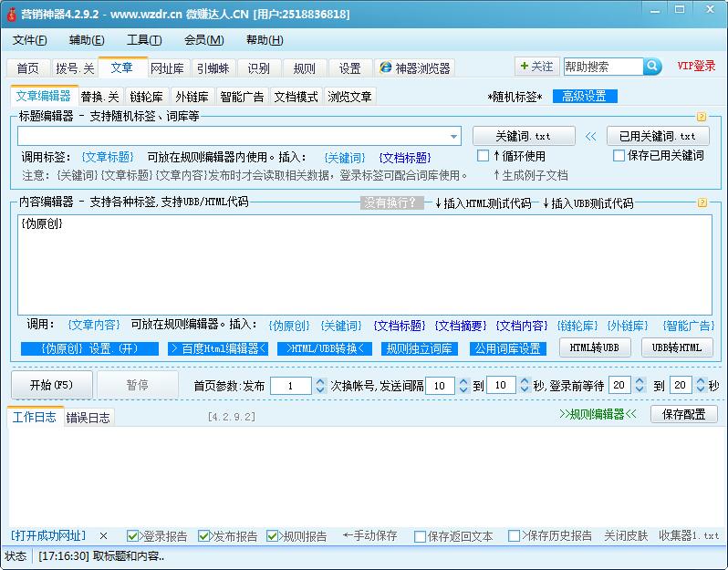This screenshot has height=570, width=728.
Task: Enable the 循环使用 checkbox
Action: point(484,156)
